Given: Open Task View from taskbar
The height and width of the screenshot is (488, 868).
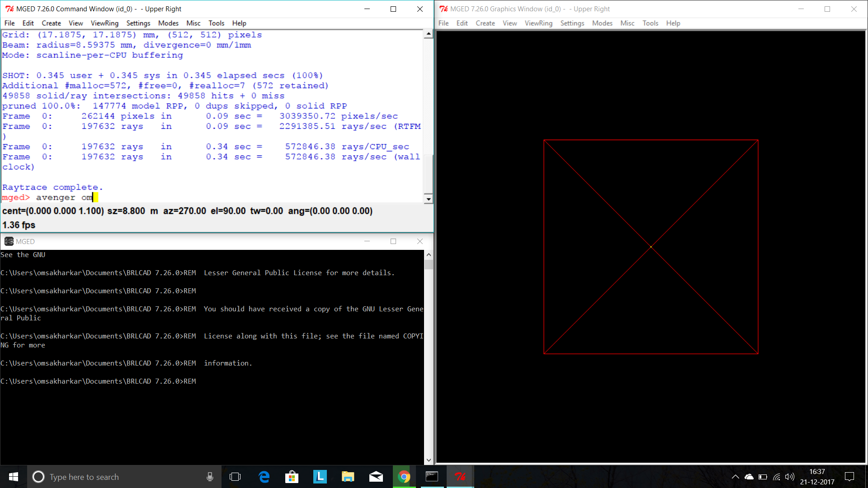Looking at the screenshot, I should 235,477.
